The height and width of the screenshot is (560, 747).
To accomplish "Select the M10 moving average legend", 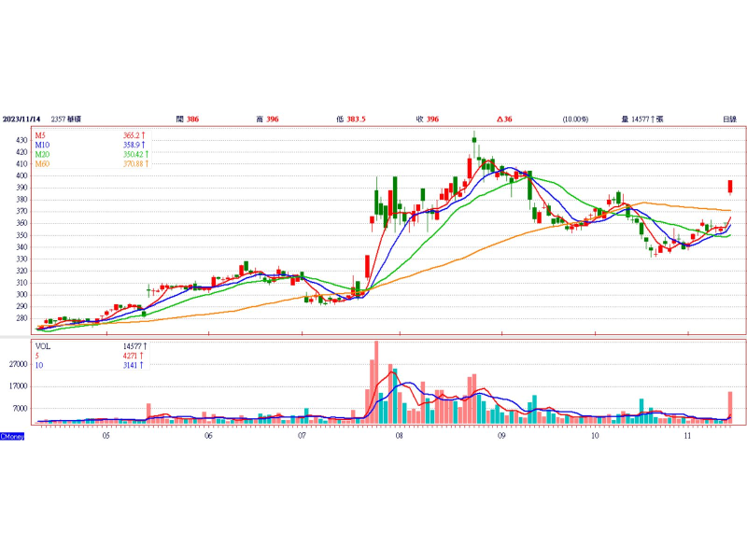I will [42, 145].
